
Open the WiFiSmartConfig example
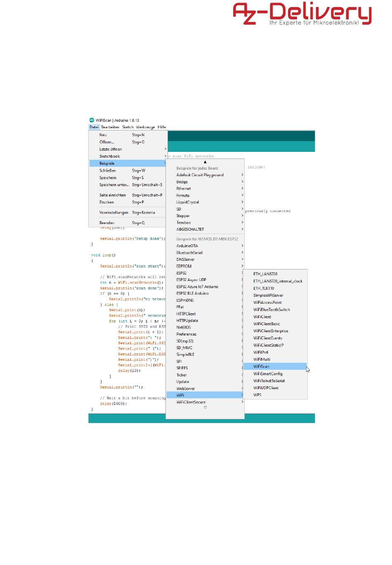(275, 374)
